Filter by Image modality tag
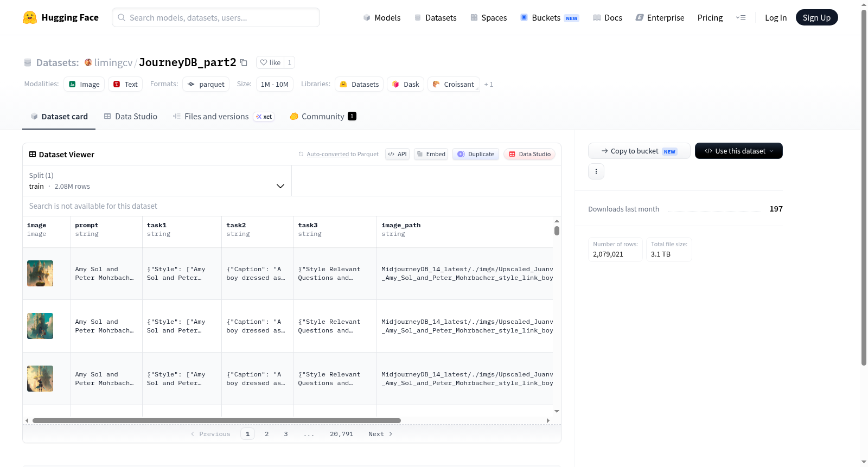The height and width of the screenshot is (467, 868). click(x=84, y=84)
